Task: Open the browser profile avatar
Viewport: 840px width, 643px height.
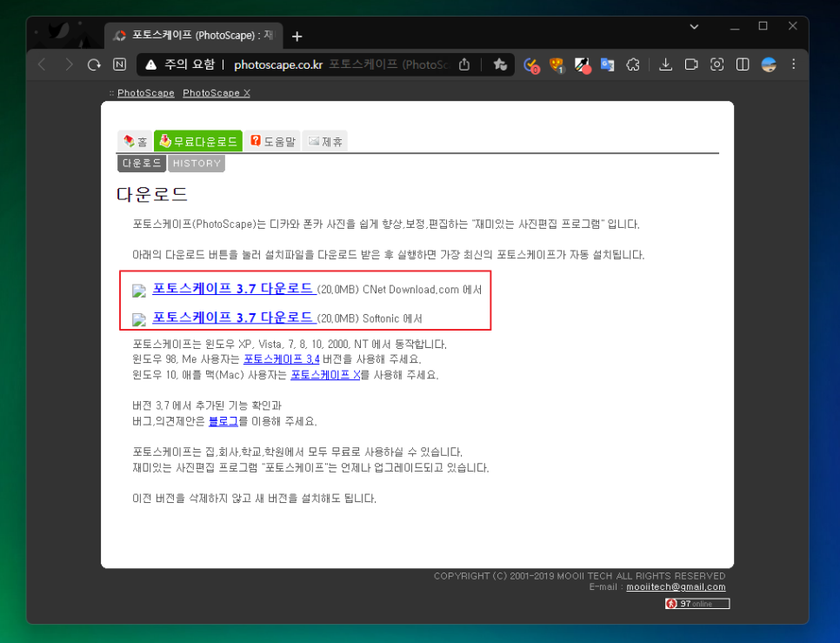Action: pos(769,65)
